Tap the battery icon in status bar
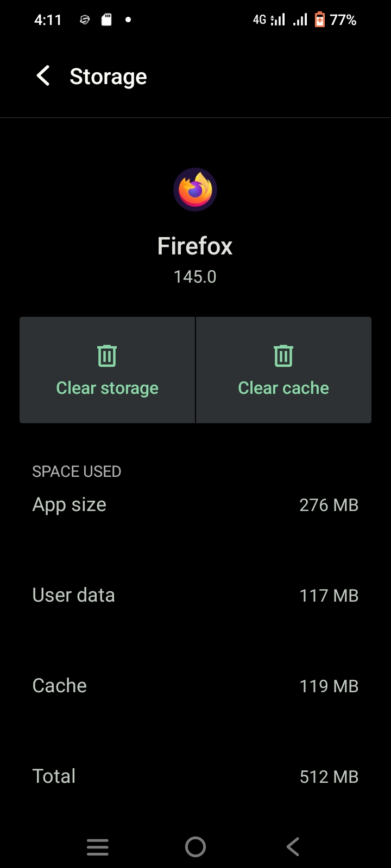 pos(320,20)
